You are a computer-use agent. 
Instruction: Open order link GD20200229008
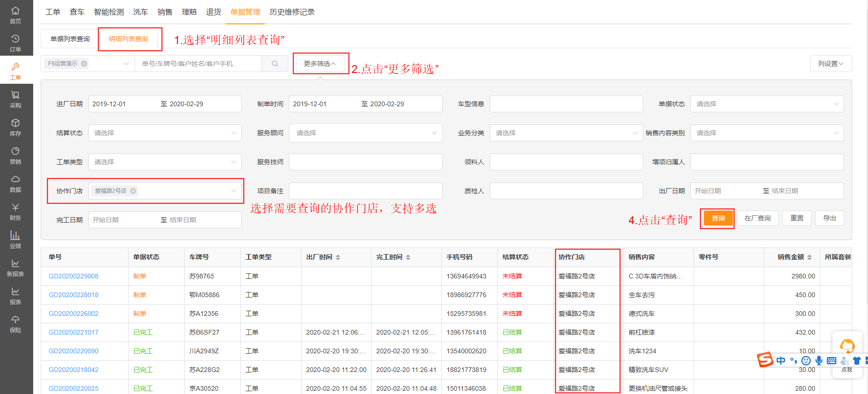(73, 276)
